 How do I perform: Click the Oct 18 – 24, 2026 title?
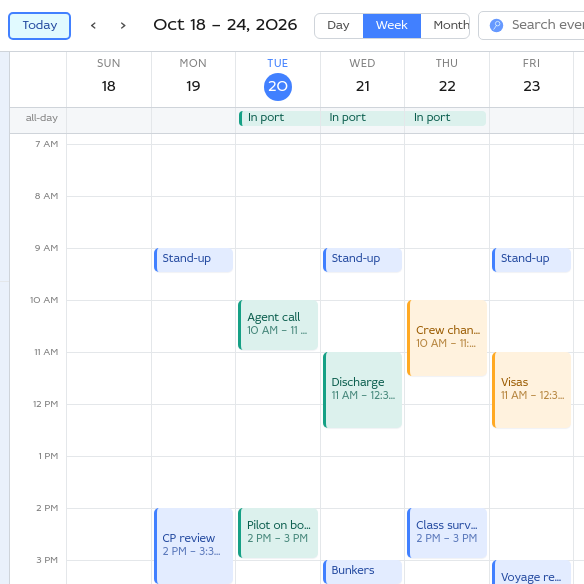(225, 25)
